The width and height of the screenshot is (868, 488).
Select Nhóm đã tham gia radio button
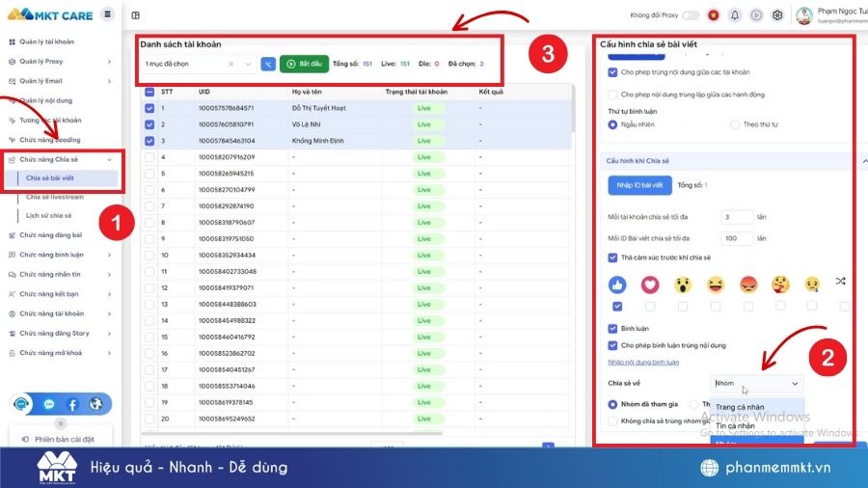coord(612,404)
